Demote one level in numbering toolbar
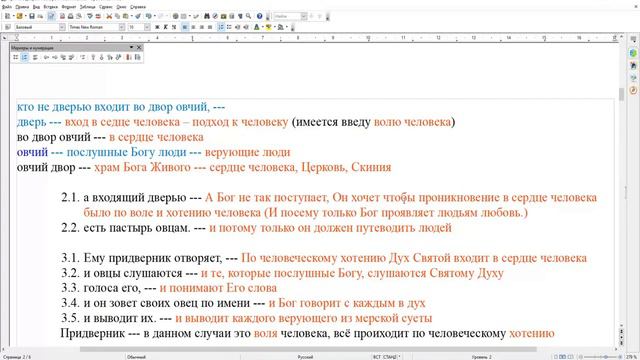The image size is (640, 360). pos(55,57)
